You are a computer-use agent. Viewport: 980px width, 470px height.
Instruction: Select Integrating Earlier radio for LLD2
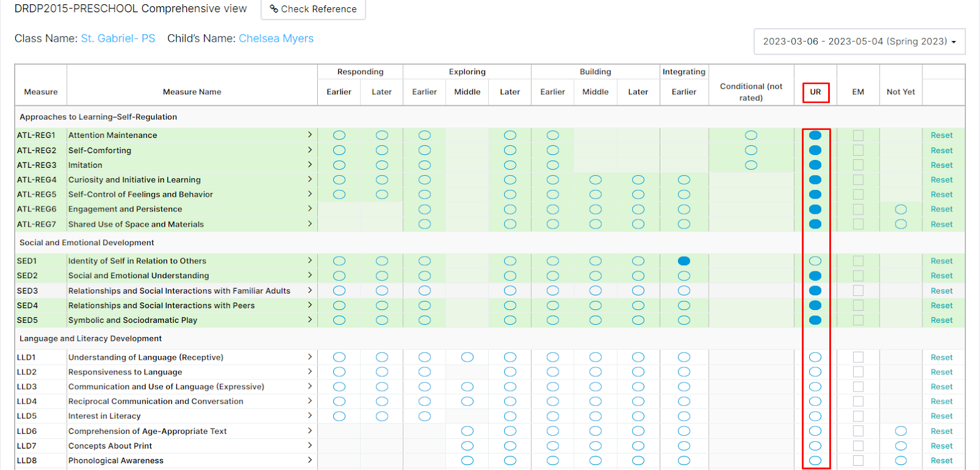(684, 372)
